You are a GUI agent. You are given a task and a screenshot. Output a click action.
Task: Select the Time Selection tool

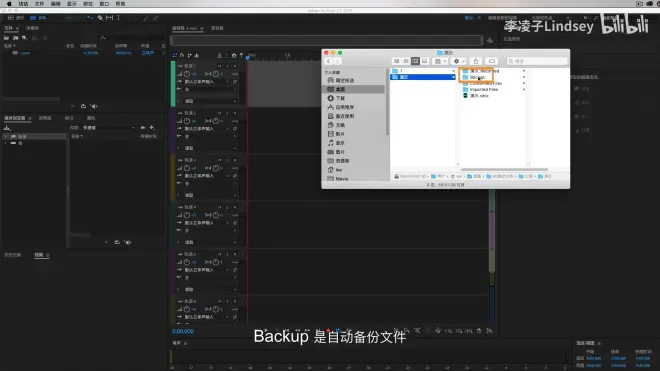tap(118, 18)
